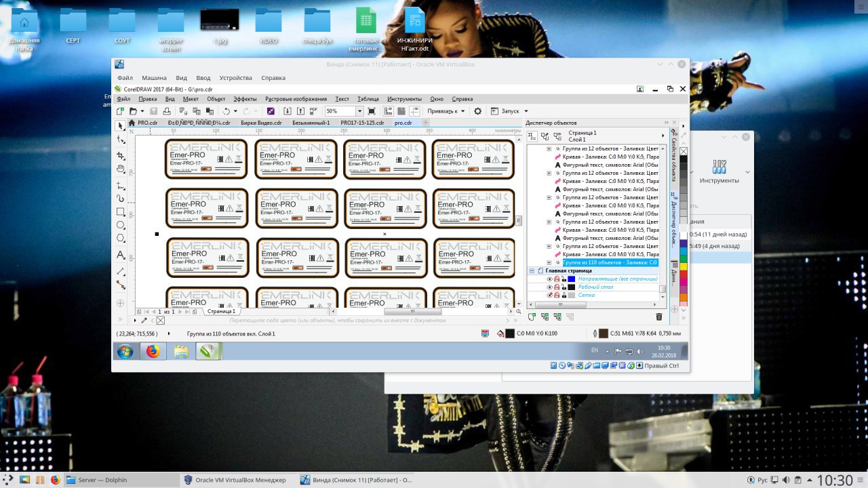The image size is (868, 488).
Task: Expand the Undo history dropdown arrow
Action: click(236, 111)
